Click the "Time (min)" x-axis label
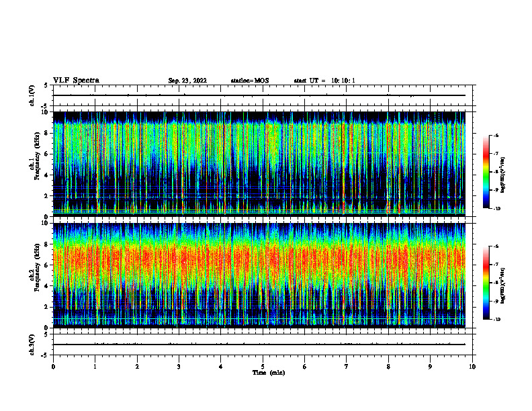Image resolution: width=532 pixels, height=411 pixels. tap(269, 373)
